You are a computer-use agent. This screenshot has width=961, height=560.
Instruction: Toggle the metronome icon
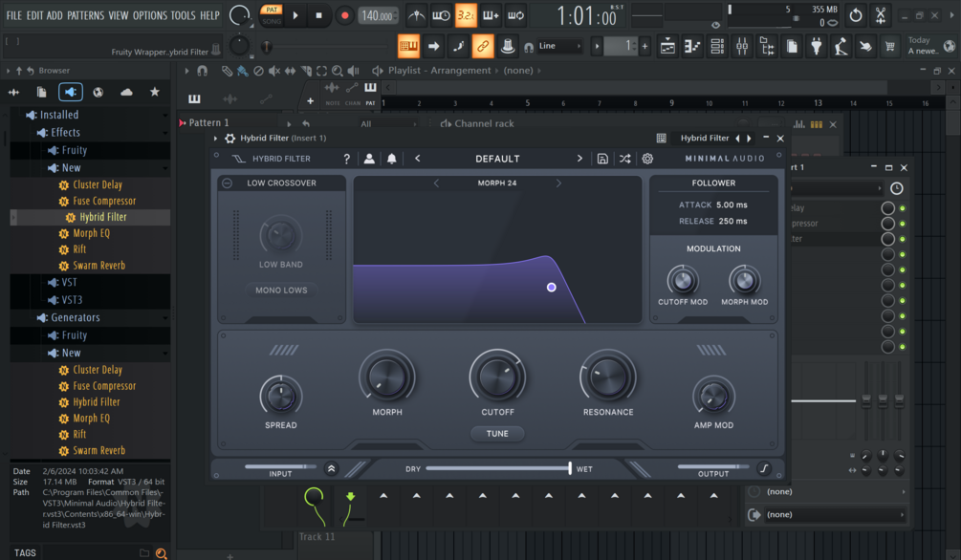point(417,15)
